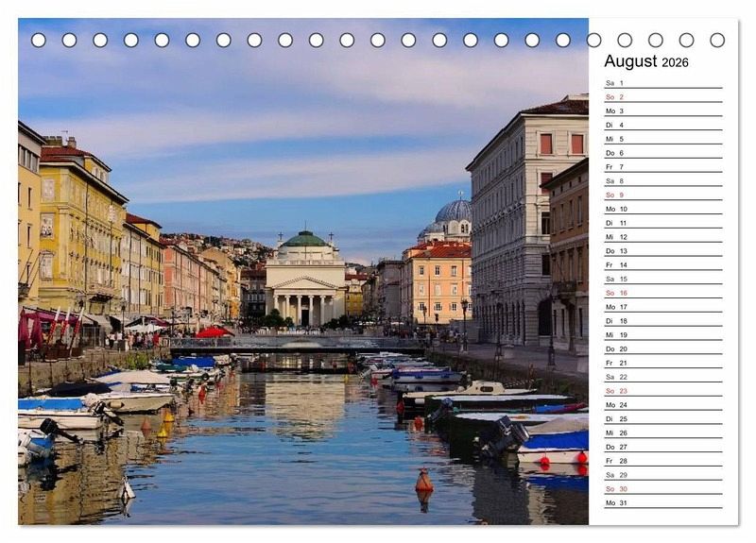Pick the red So 16 date row
This screenshot has height=543, width=756.
pyautogui.click(x=662, y=293)
